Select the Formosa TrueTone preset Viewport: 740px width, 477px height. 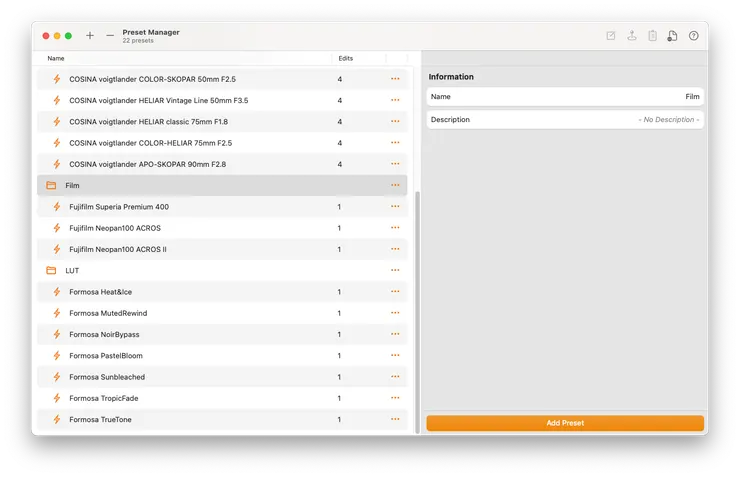pyautogui.click(x=222, y=419)
